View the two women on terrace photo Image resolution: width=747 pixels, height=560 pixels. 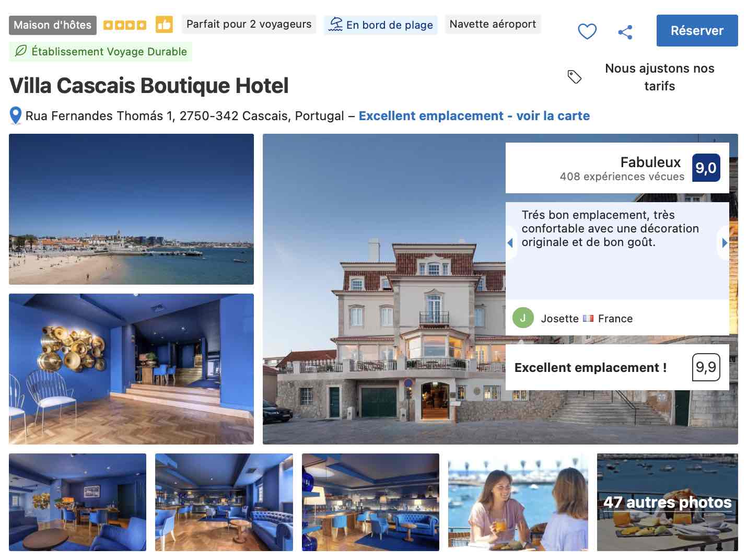coord(518,502)
